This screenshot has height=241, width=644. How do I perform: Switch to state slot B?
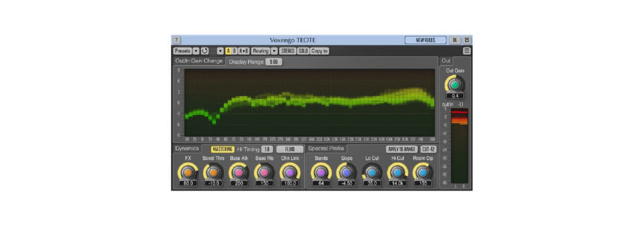pos(234,51)
